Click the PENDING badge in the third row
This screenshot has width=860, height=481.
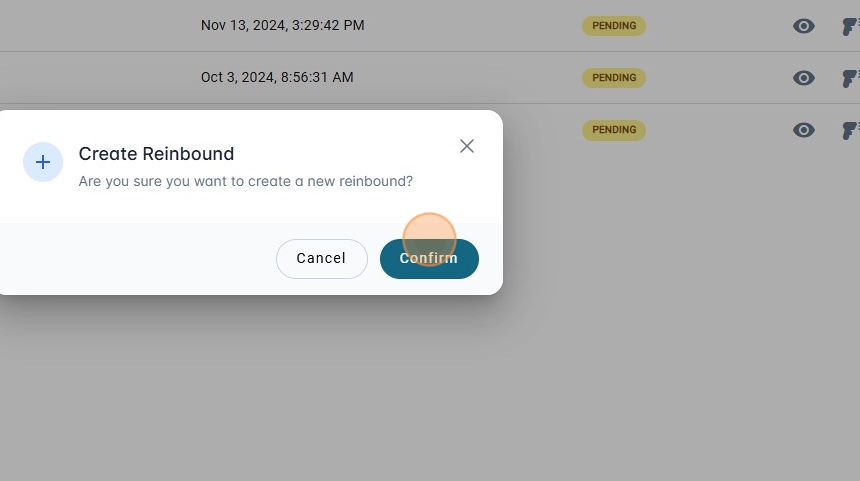click(614, 130)
